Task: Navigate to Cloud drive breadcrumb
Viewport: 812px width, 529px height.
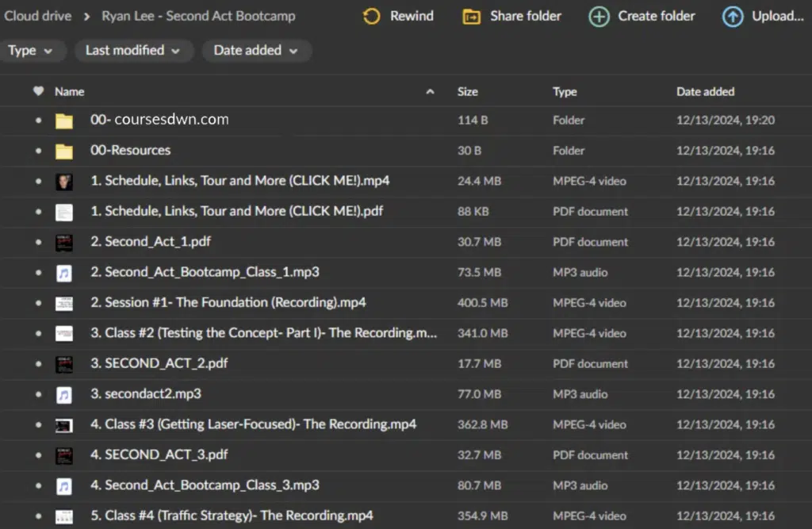Action: [38, 16]
